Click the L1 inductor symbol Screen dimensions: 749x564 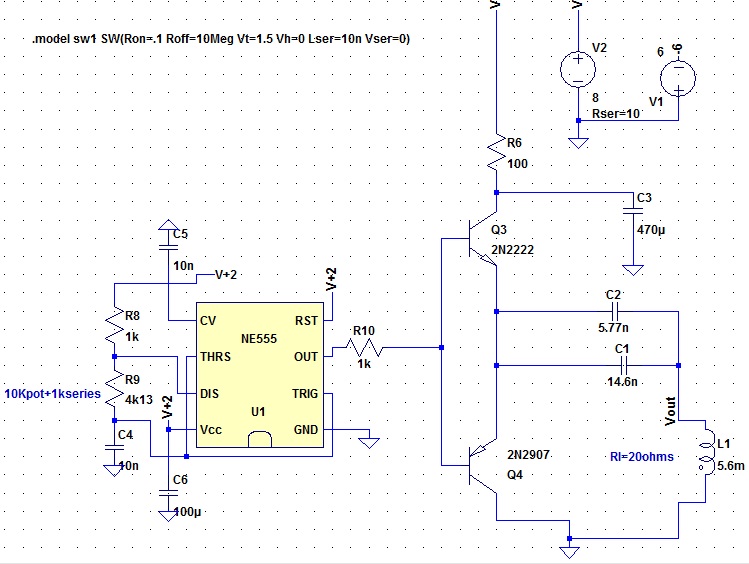point(706,457)
